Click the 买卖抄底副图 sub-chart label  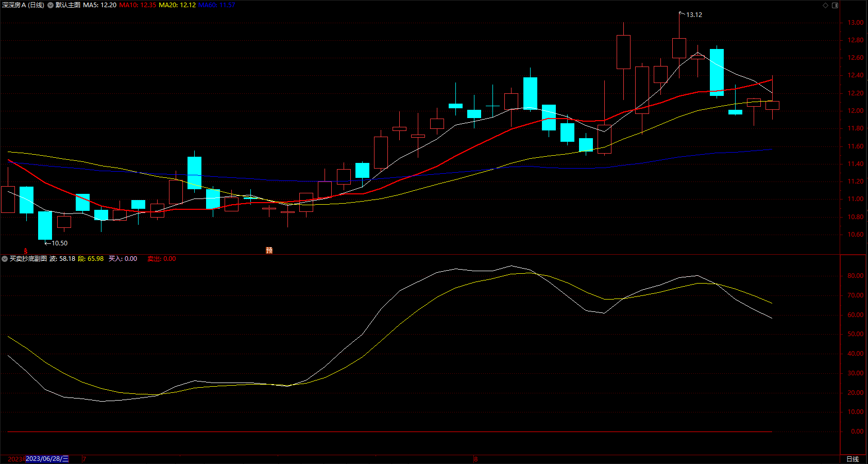(x=28, y=259)
